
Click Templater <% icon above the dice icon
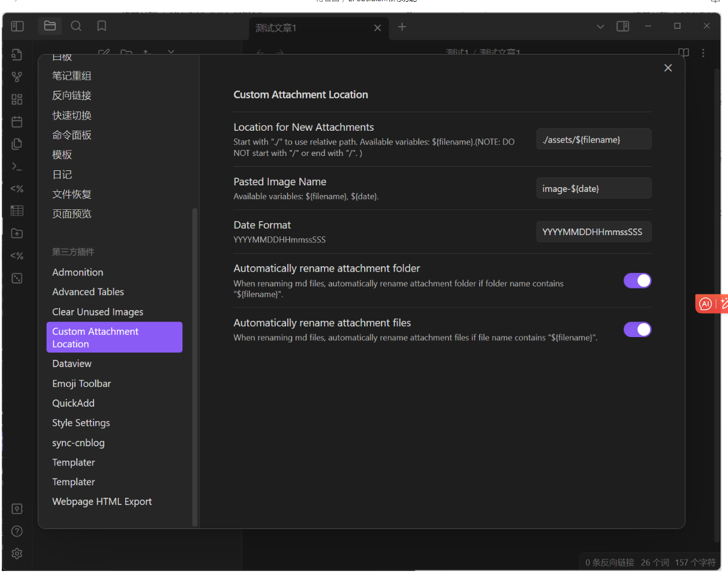[x=17, y=256]
